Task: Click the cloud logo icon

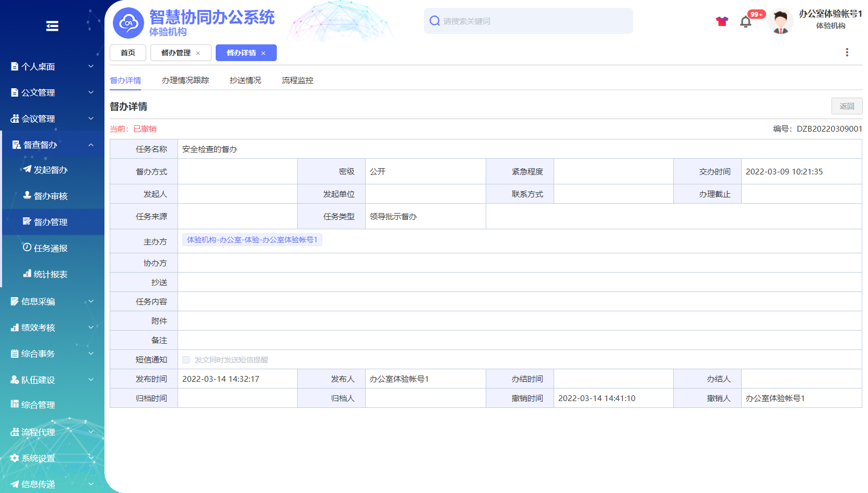Action: (x=128, y=23)
